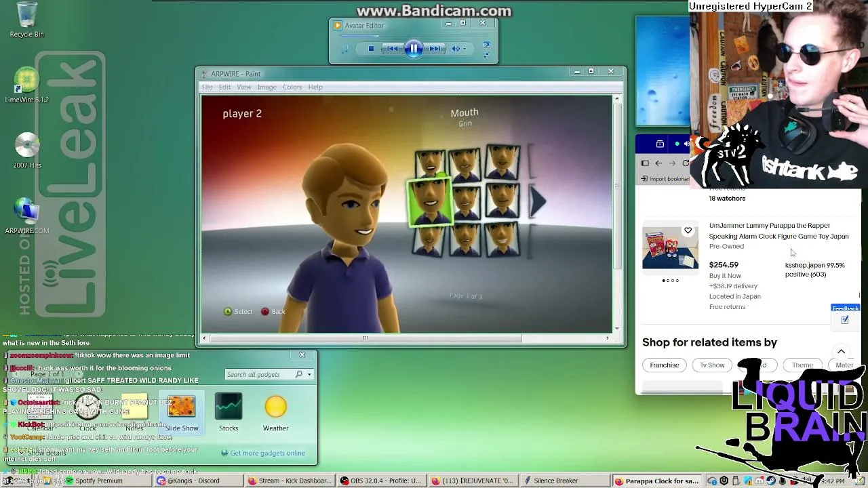868x488 pixels.
Task: Open the 2007 Hits disc icon
Action: click(x=26, y=150)
